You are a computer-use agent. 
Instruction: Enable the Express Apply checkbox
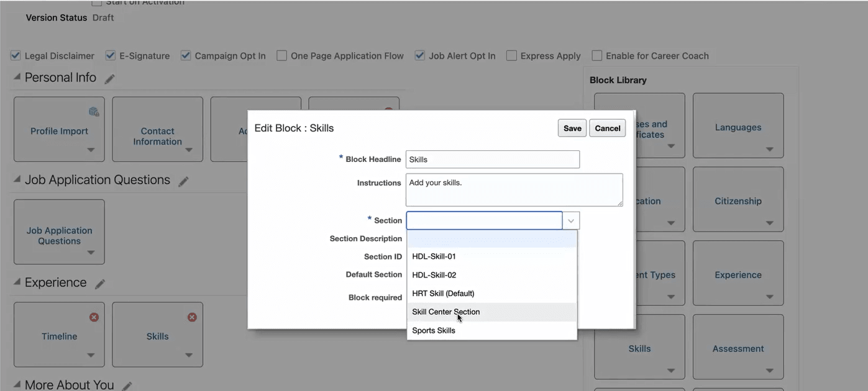(511, 56)
